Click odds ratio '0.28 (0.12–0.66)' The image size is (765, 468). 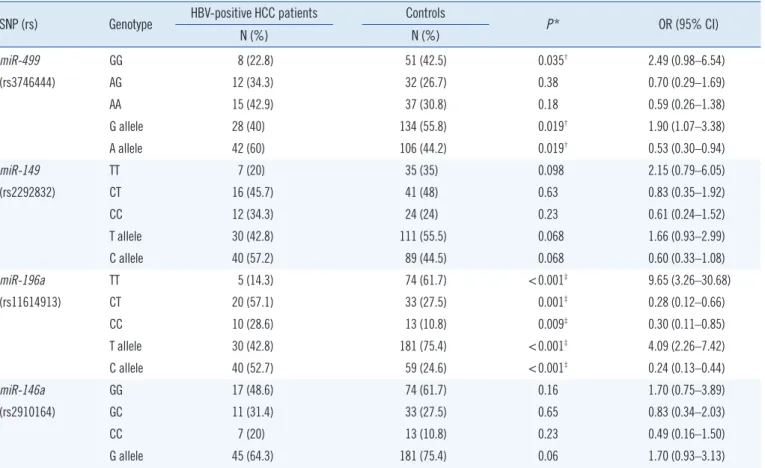click(x=686, y=302)
